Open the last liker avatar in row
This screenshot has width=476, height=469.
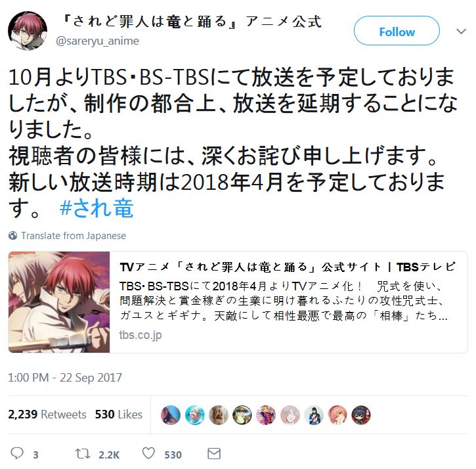coord(361,415)
